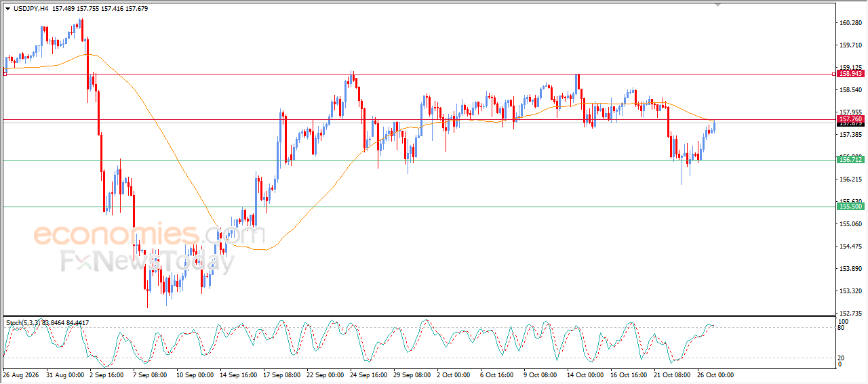Screen dimensions: 868x384
Task: Click the 14 Sep 16:00 time label
Action: [239, 375]
